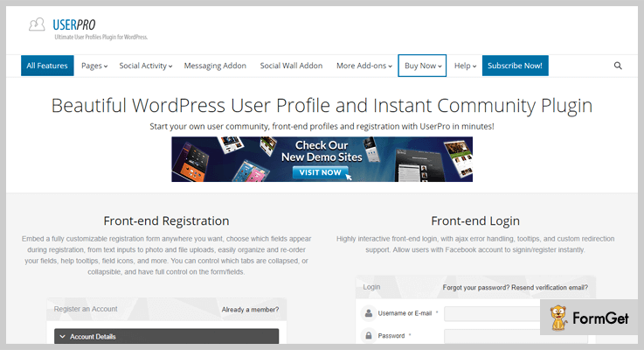Open Messaging Addon page

click(x=215, y=66)
